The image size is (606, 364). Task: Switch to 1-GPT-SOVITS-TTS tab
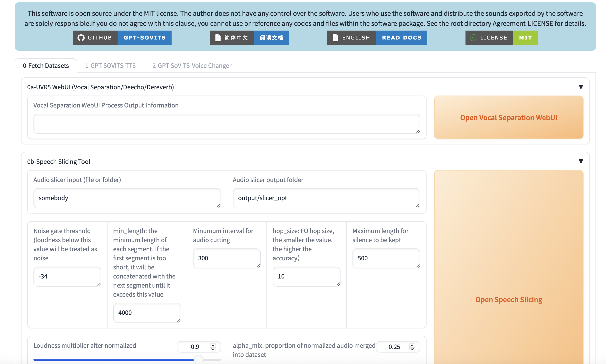pos(110,66)
